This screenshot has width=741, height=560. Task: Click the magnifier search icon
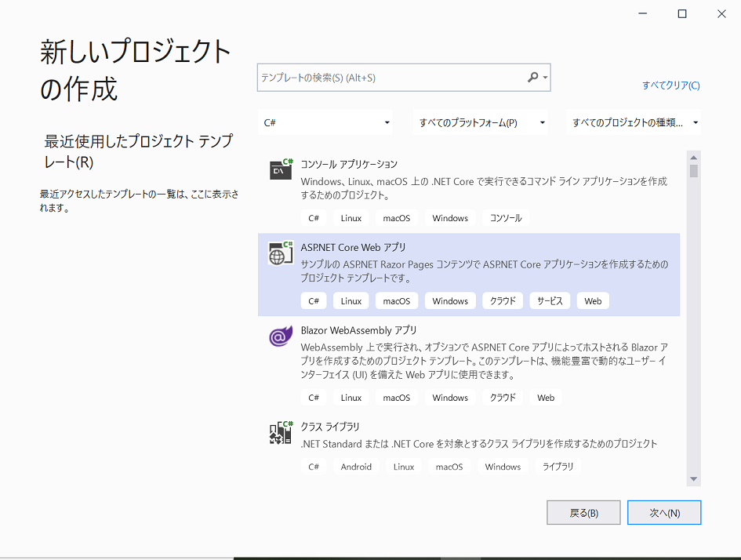[x=532, y=77]
